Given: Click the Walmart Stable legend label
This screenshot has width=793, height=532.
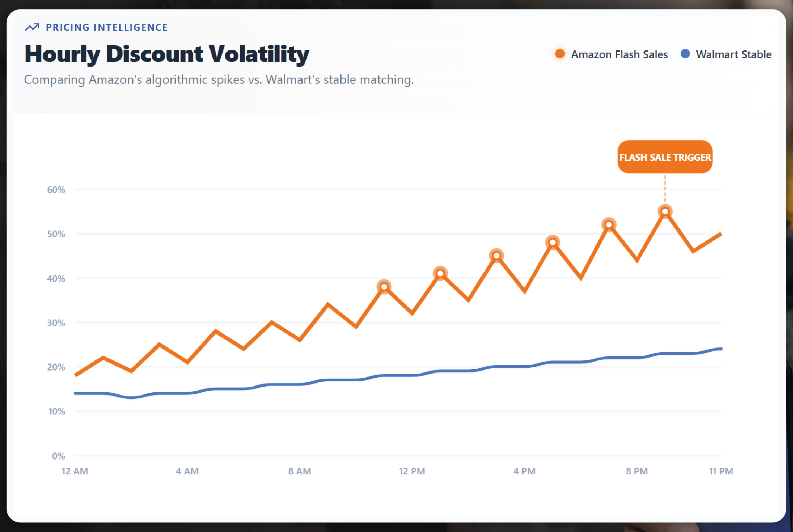Looking at the screenshot, I should [733, 54].
